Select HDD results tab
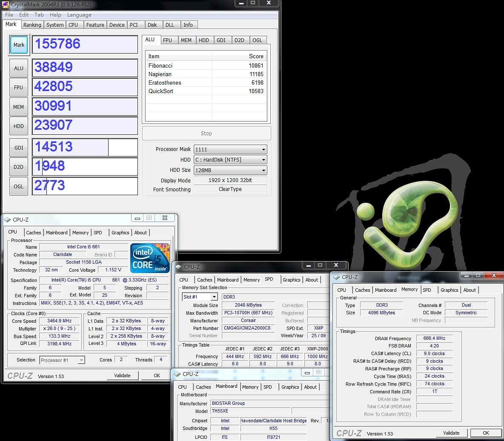This screenshot has width=504, height=441. click(x=204, y=40)
